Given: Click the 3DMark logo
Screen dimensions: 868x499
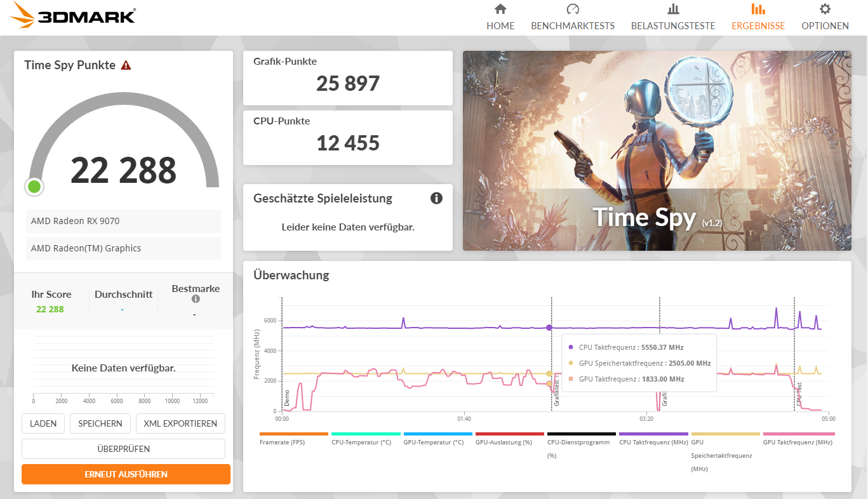Looking at the screenshot, I should (x=74, y=15).
